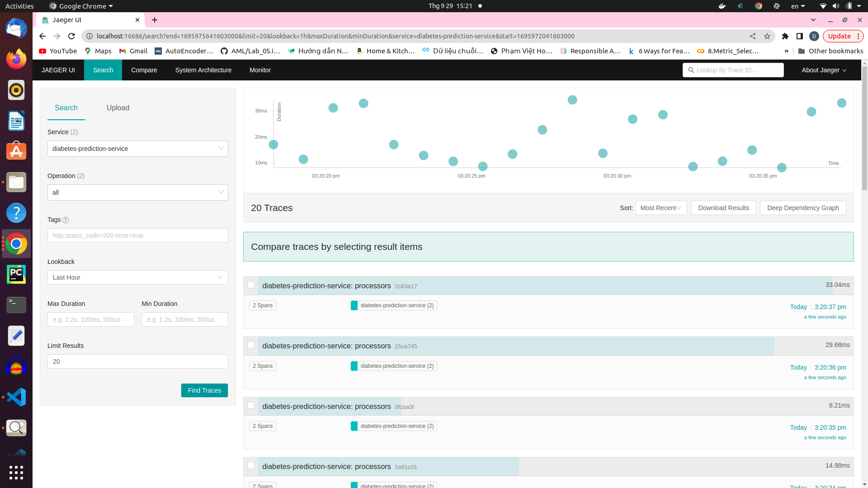This screenshot has width=868, height=488.
Task: Click the Download Results button
Action: pyautogui.click(x=723, y=208)
